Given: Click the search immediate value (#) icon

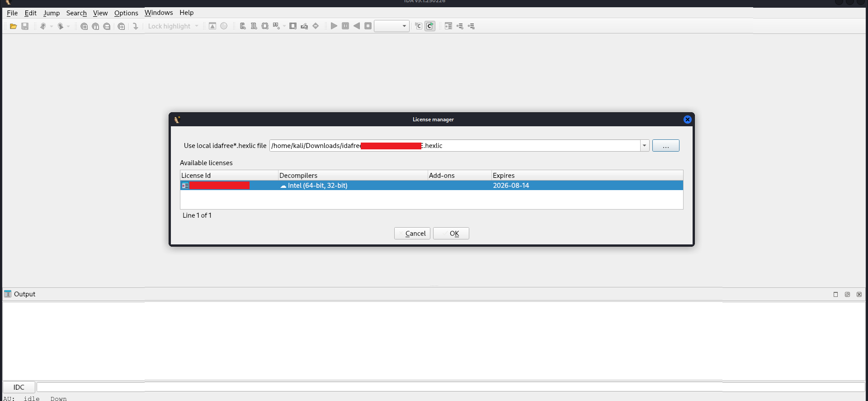Looking at the screenshot, I should [x=84, y=26].
